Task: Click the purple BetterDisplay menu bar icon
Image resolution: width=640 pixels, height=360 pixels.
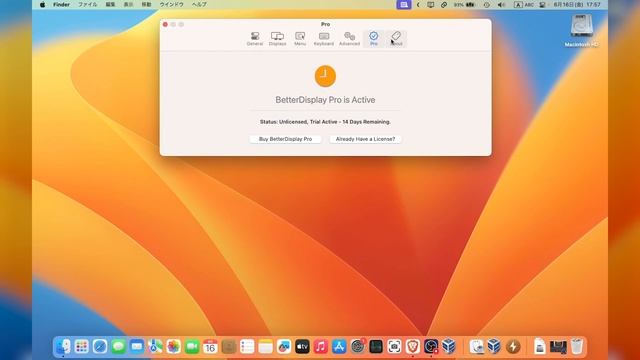Action: pyautogui.click(x=404, y=4)
